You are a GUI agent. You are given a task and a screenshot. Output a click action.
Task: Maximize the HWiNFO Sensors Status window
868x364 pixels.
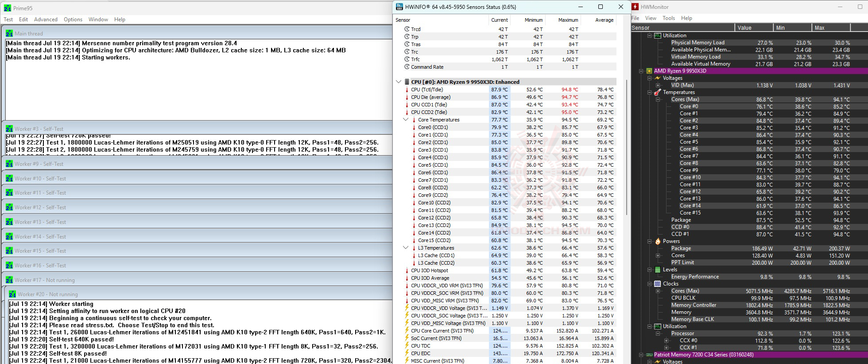coord(601,7)
